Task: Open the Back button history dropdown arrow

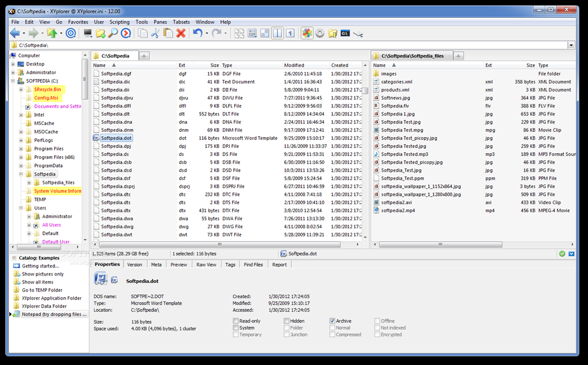Action: click(24, 33)
